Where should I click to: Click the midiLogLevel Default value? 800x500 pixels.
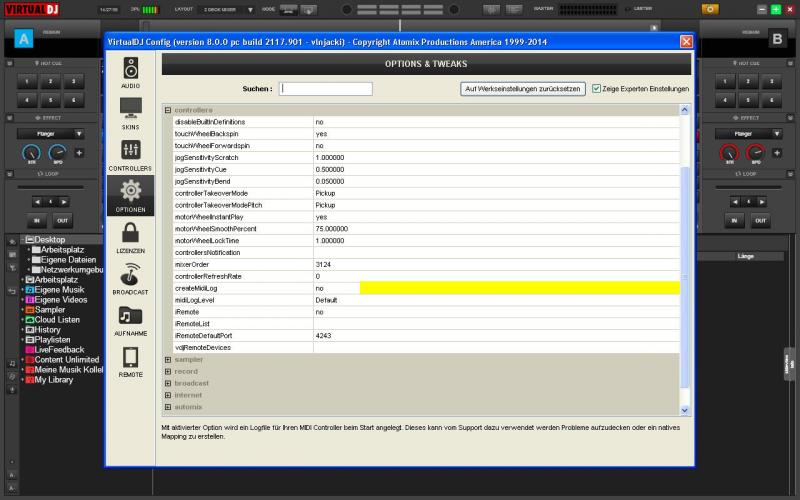tap(327, 300)
